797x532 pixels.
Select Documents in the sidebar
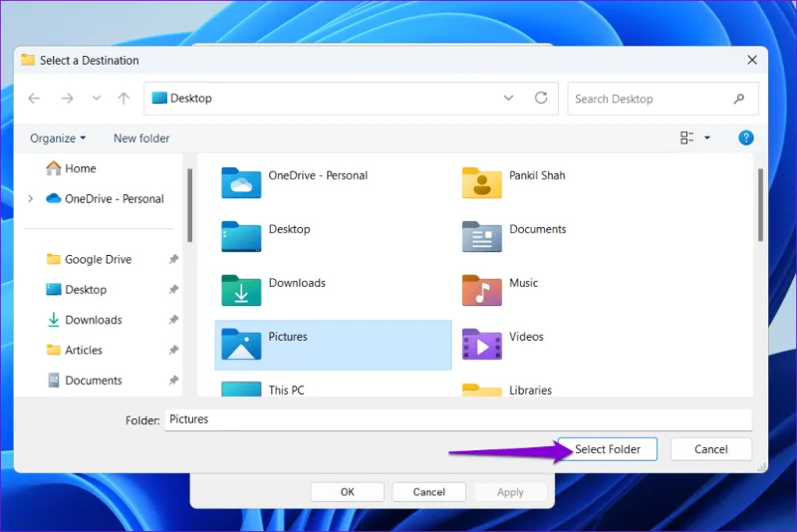click(x=85, y=381)
